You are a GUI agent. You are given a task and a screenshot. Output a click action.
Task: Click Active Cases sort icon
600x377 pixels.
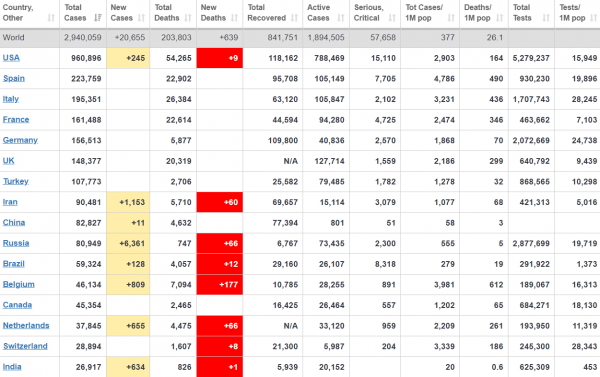point(341,18)
